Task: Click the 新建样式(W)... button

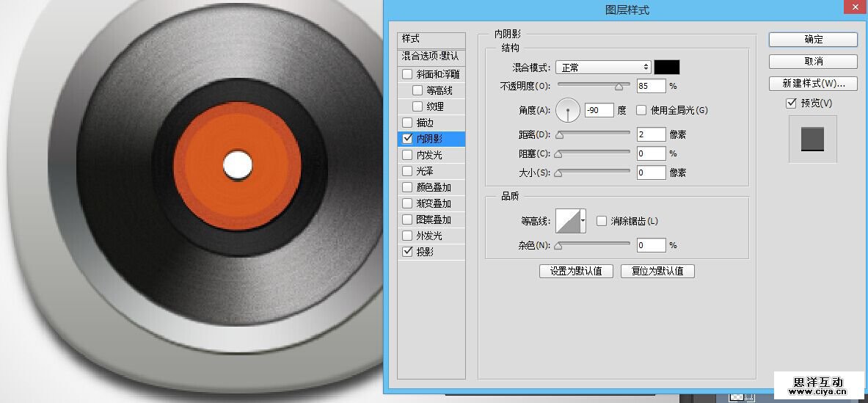Action: (813, 83)
